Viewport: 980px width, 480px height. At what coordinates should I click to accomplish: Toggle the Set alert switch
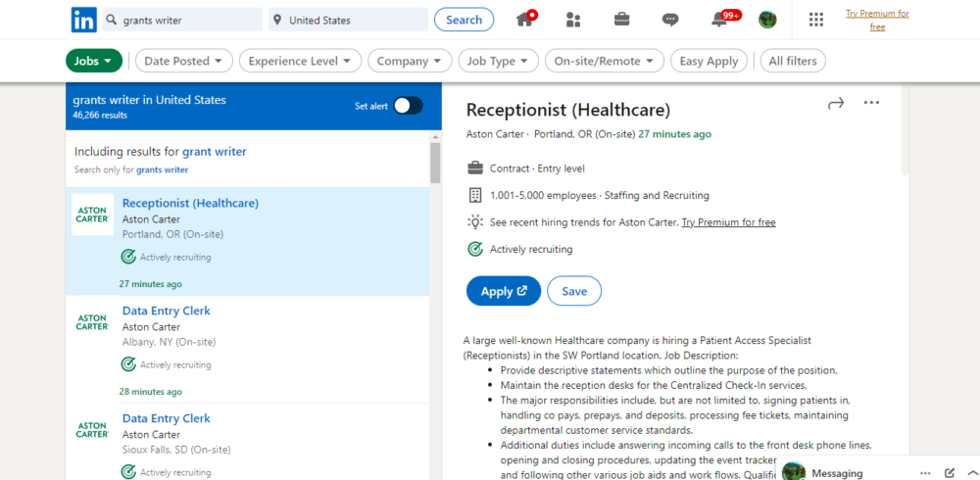[408, 106]
